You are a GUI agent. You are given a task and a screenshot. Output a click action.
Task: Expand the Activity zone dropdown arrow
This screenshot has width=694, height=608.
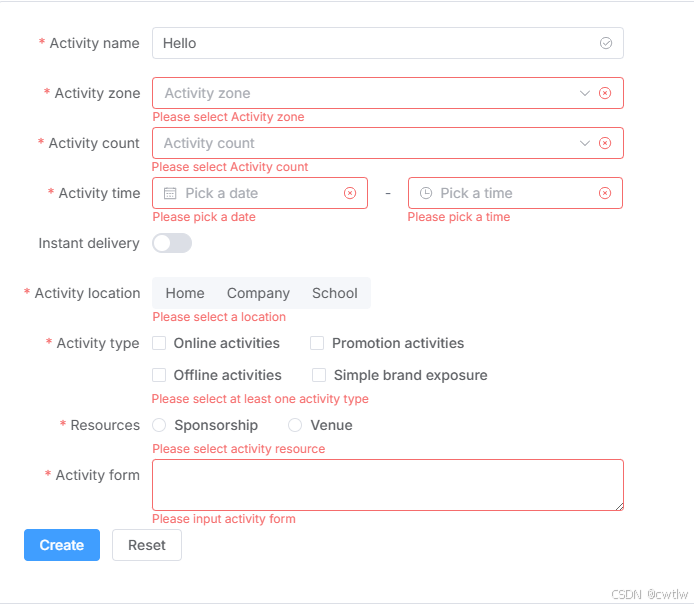[x=585, y=93]
